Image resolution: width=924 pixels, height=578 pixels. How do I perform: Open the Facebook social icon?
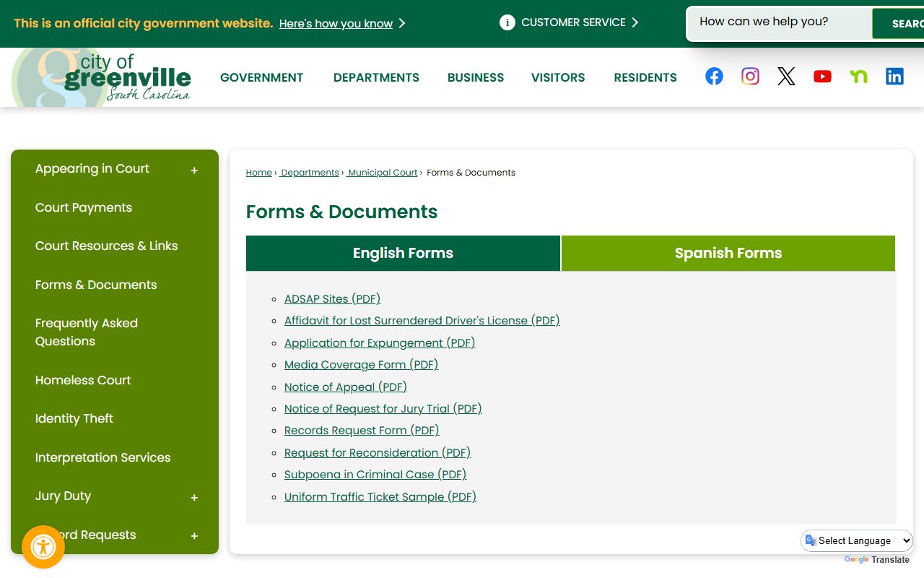(714, 77)
